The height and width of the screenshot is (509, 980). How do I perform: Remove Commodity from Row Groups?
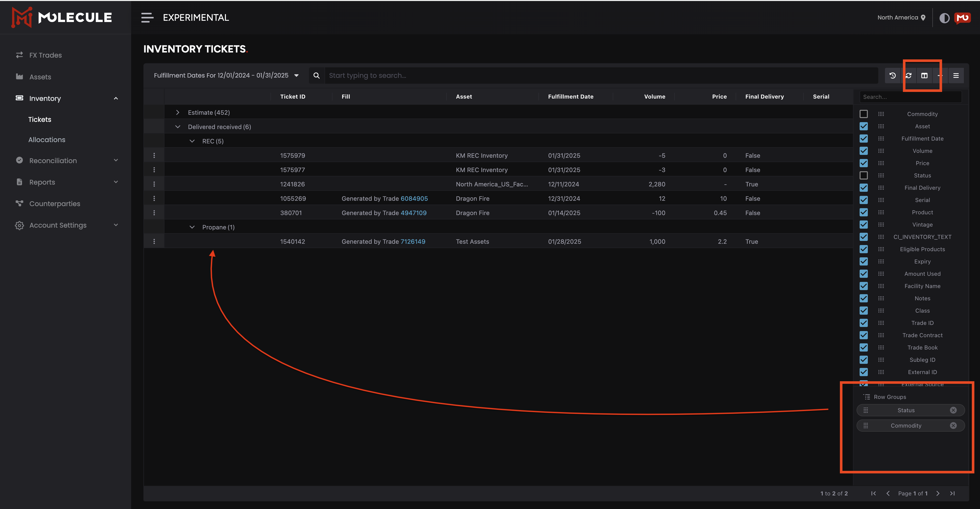click(953, 425)
